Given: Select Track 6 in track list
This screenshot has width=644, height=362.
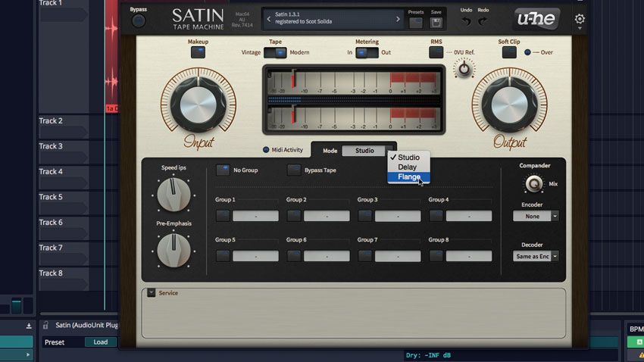Looking at the screenshot, I should coord(51,223).
